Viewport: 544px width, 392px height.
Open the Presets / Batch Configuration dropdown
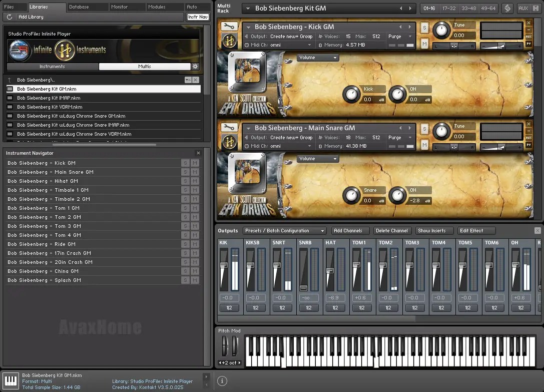[285, 230]
